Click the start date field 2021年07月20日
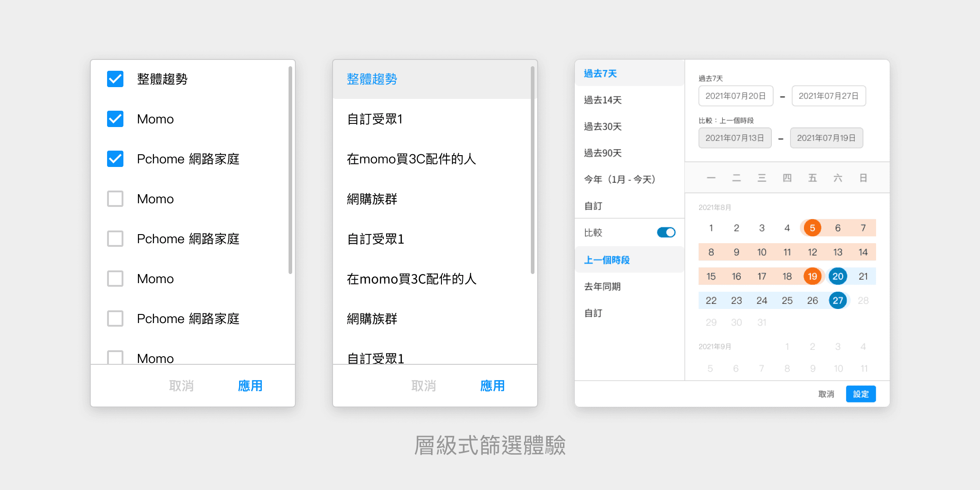This screenshot has width=980, height=490. [735, 96]
